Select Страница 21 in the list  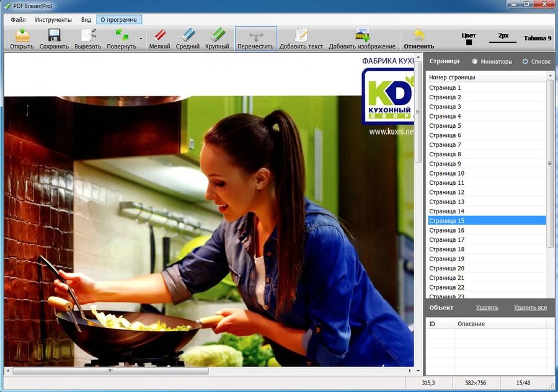pyautogui.click(x=486, y=278)
